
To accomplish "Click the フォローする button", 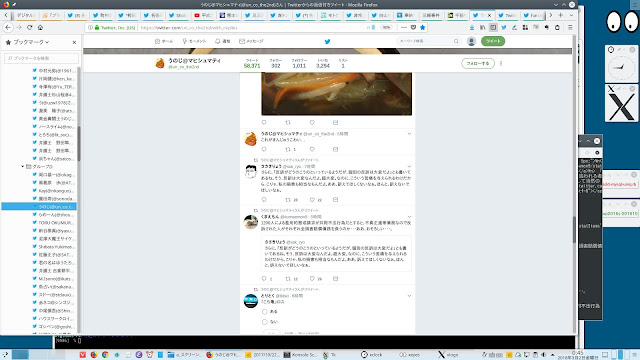I will [478, 64].
